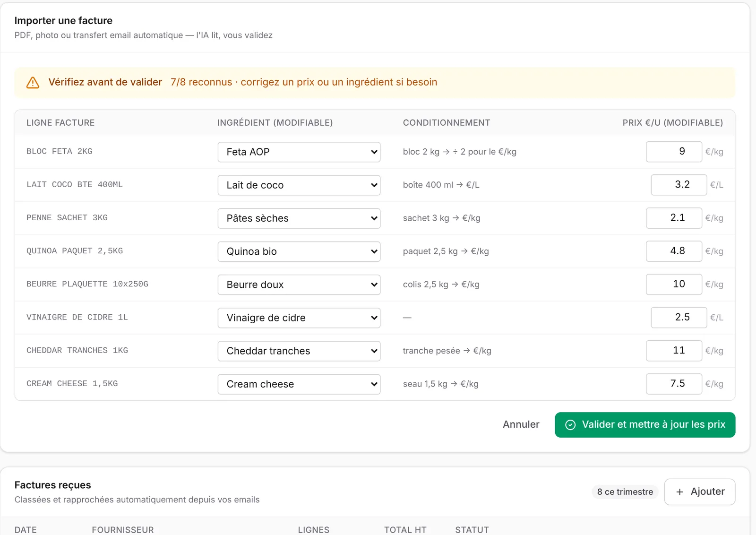
Task: Click the 'BEURRE PLAQUETTE 10x250G' invoice line
Action: point(87,284)
